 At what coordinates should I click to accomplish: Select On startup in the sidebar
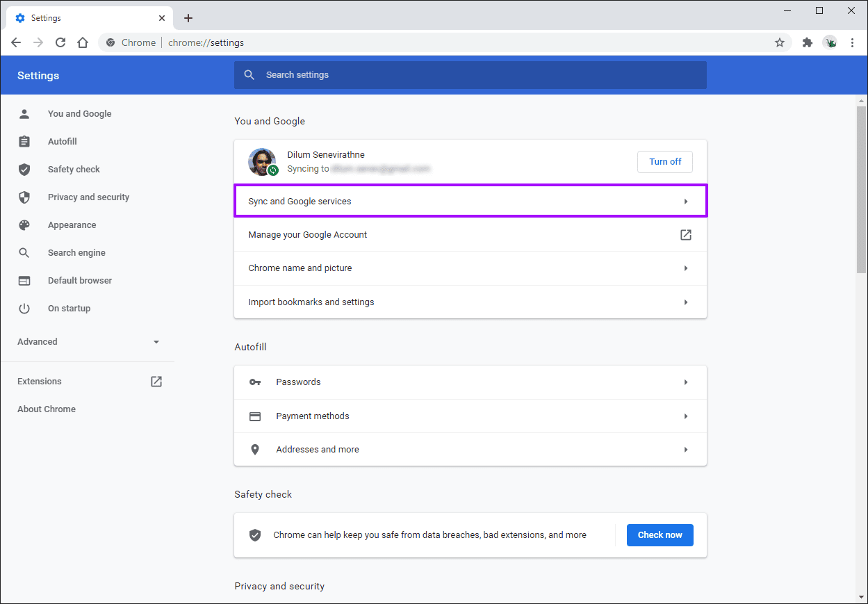[69, 309]
